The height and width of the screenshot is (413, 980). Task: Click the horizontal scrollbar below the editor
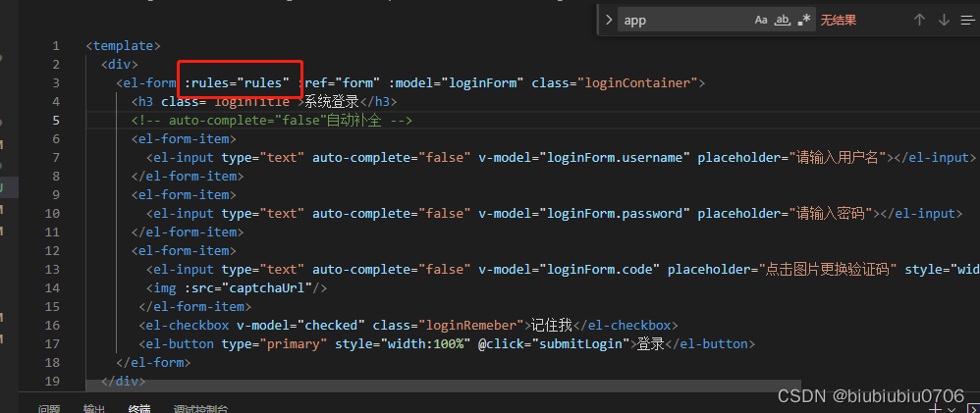(x=444, y=388)
